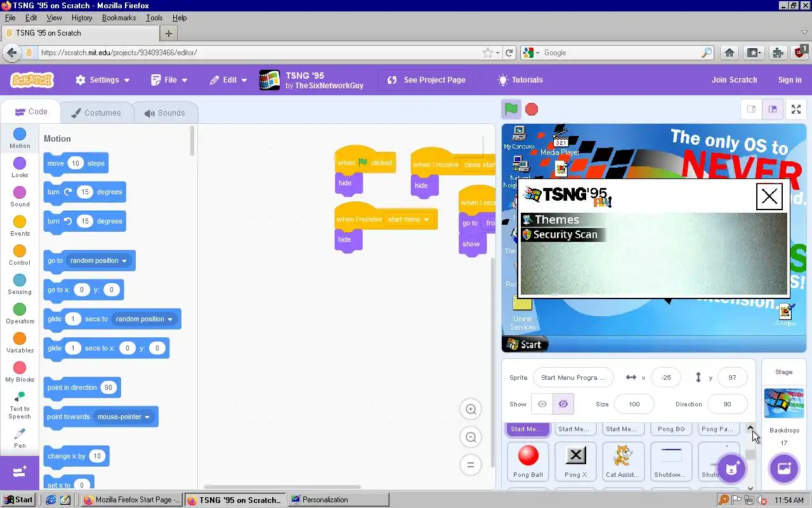This screenshot has height=508, width=812.
Task: Open the Text to Speech category
Action: (x=20, y=405)
